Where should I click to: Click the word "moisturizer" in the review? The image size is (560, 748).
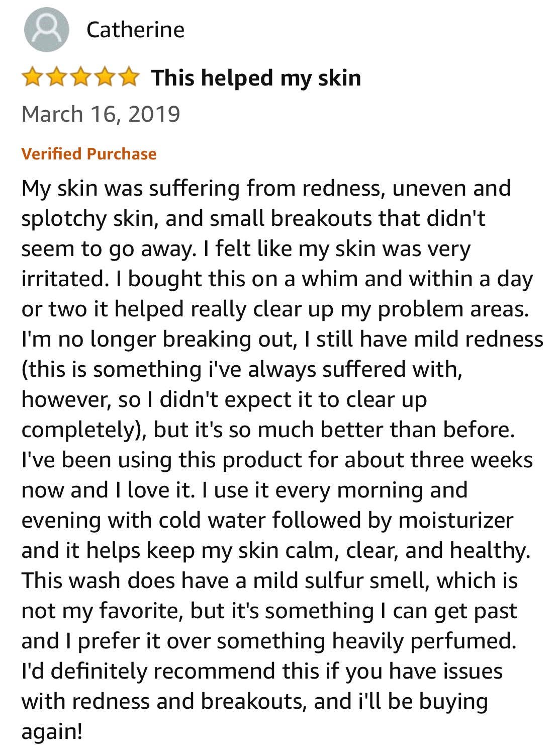pyautogui.click(x=455, y=520)
